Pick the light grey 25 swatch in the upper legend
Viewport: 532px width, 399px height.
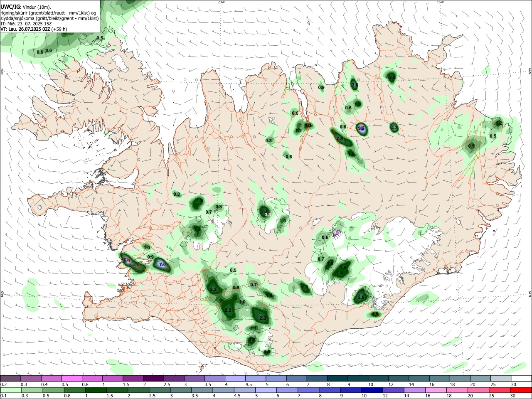(501, 379)
